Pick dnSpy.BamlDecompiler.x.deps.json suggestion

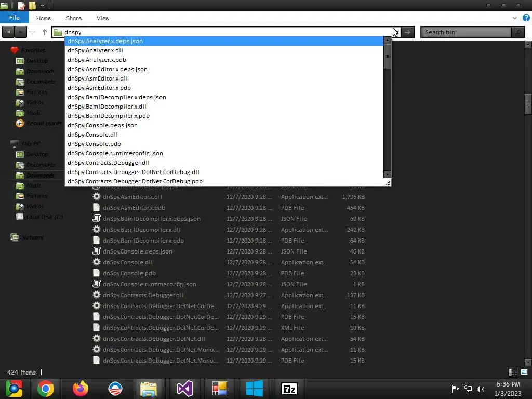(224, 97)
